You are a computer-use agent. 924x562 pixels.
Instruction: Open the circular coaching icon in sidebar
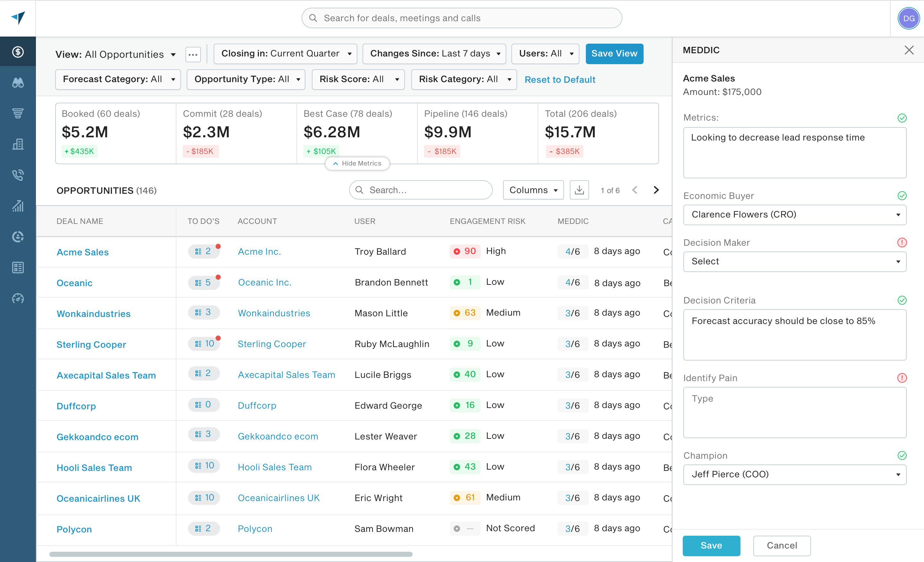coord(18,236)
